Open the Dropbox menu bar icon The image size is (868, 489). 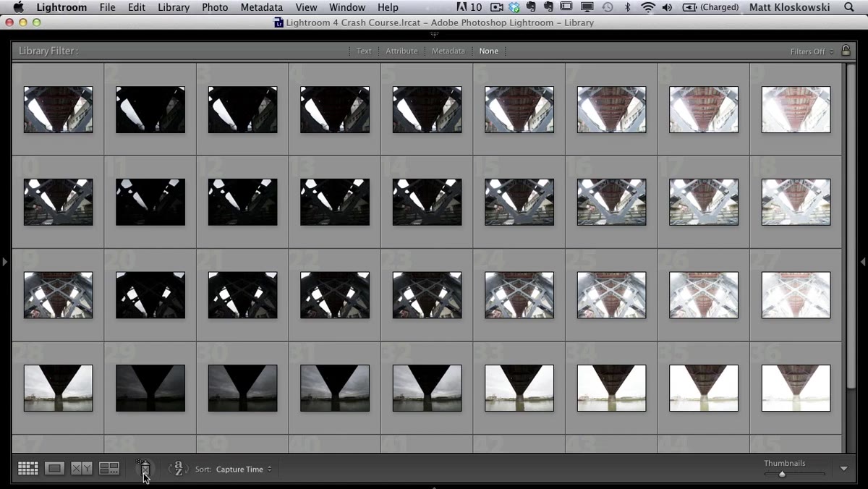514,7
